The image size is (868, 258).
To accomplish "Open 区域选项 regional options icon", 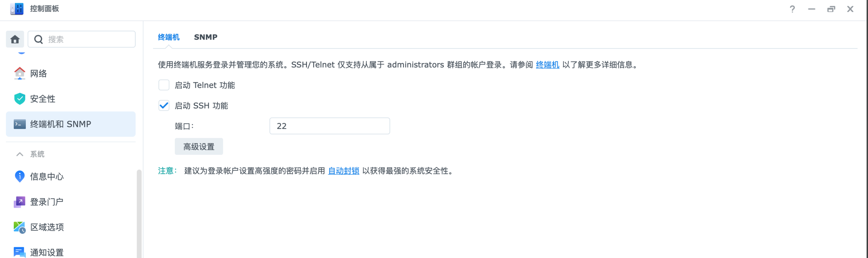I will [x=20, y=227].
